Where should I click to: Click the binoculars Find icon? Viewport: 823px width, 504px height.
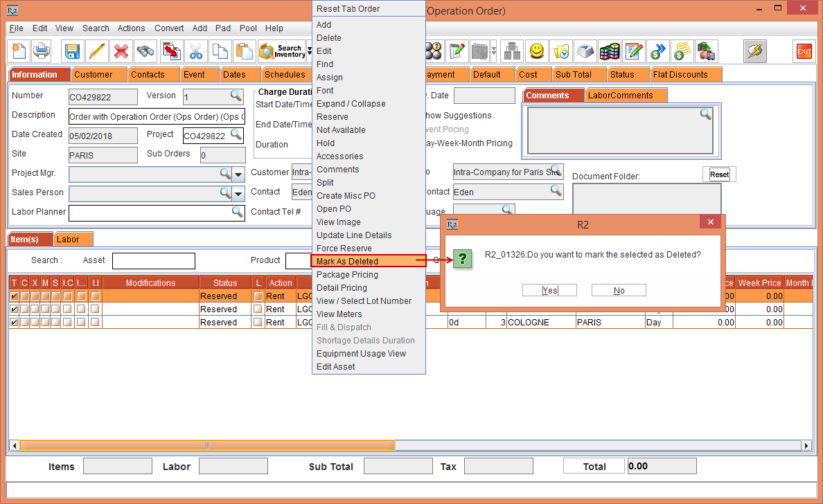145,51
